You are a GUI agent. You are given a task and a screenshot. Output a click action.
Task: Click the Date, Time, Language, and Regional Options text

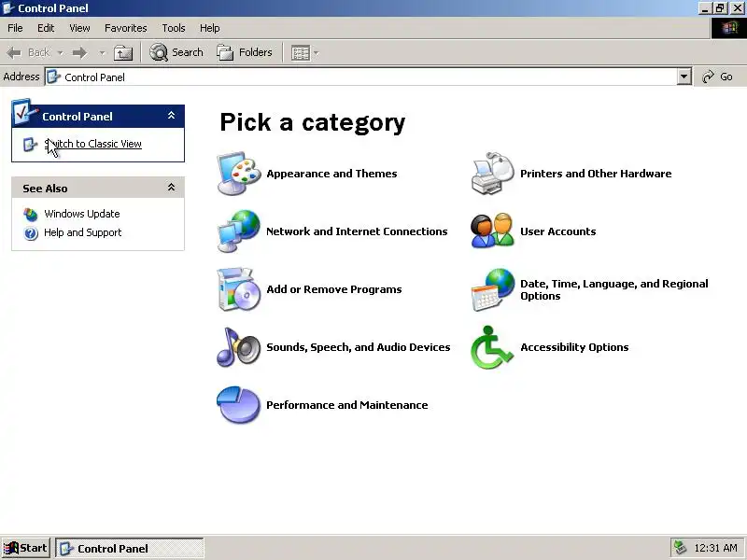(x=614, y=289)
